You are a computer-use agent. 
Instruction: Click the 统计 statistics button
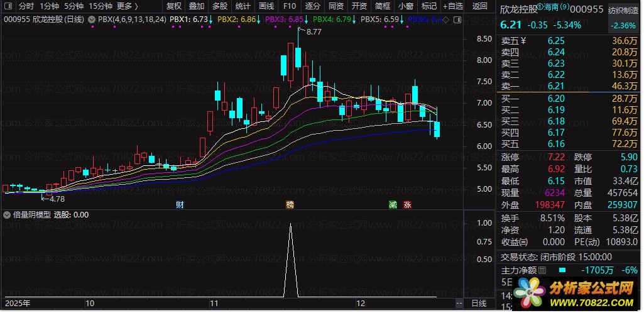tap(243, 6)
